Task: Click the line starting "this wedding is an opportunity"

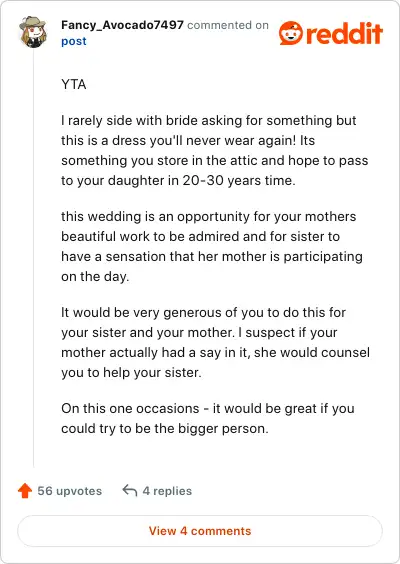Action: (x=209, y=217)
